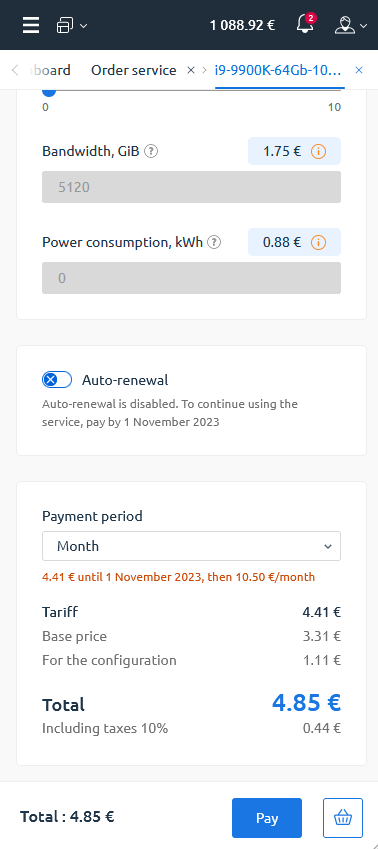Click the Pay button
378x849 pixels.
[267, 818]
